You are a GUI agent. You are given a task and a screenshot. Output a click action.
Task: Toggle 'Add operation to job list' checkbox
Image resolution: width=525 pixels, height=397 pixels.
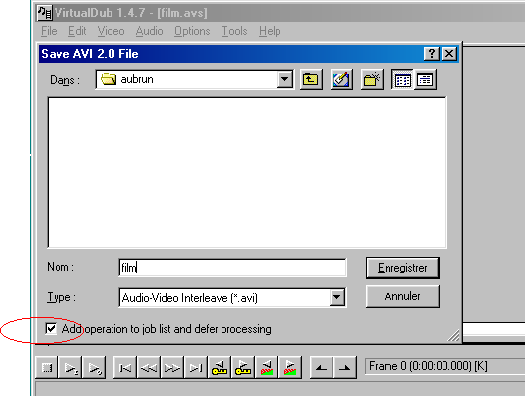coord(51,329)
